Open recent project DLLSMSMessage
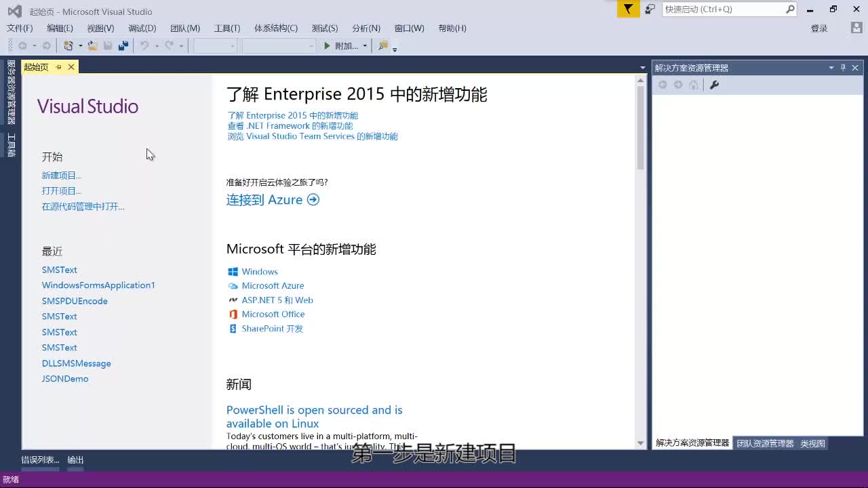The height and width of the screenshot is (488, 868). (x=76, y=363)
